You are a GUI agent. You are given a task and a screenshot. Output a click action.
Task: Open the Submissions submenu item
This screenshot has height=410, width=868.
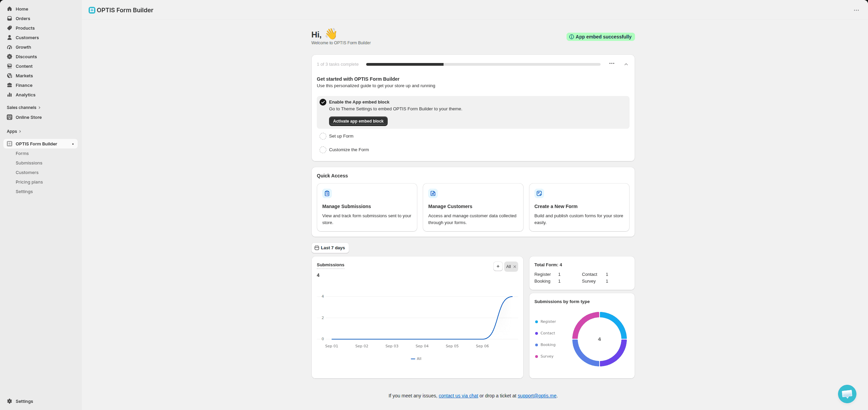point(29,163)
